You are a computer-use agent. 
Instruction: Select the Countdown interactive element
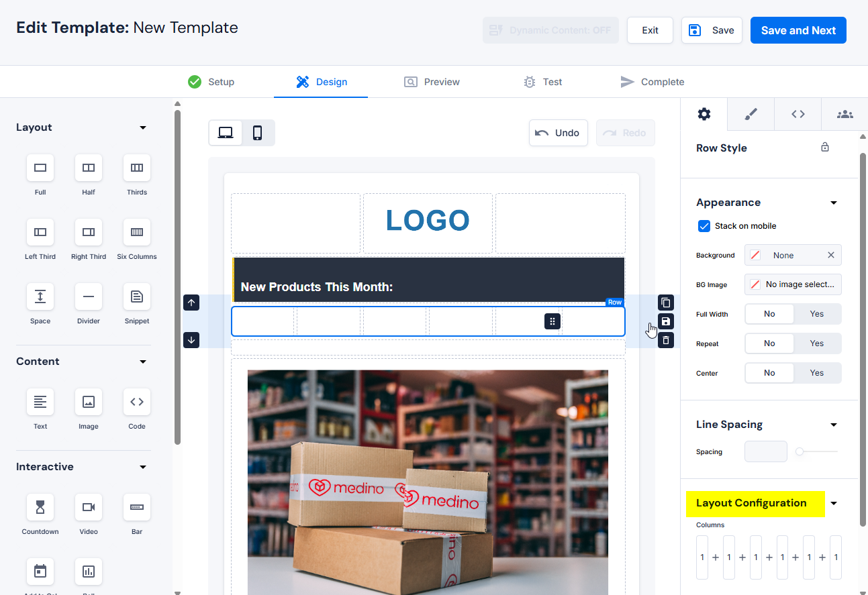click(x=40, y=507)
